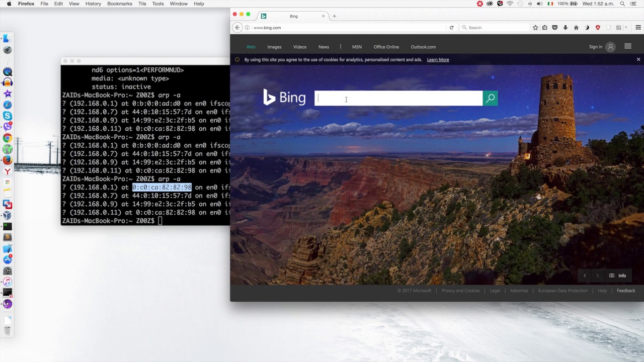Click the Advertise footer link
Viewport: 644px width, 362px height.
tap(519, 291)
